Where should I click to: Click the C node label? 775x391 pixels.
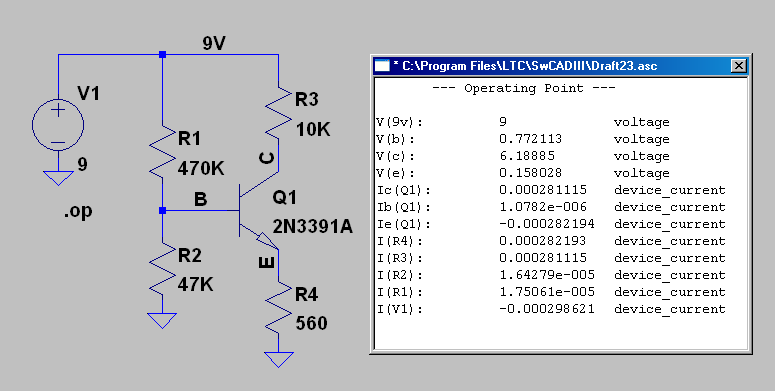coord(266,158)
